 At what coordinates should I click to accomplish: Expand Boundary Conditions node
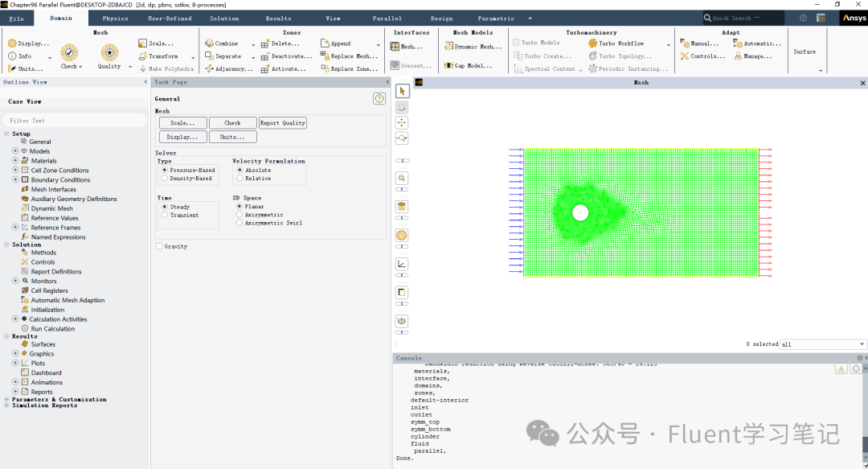(15, 179)
